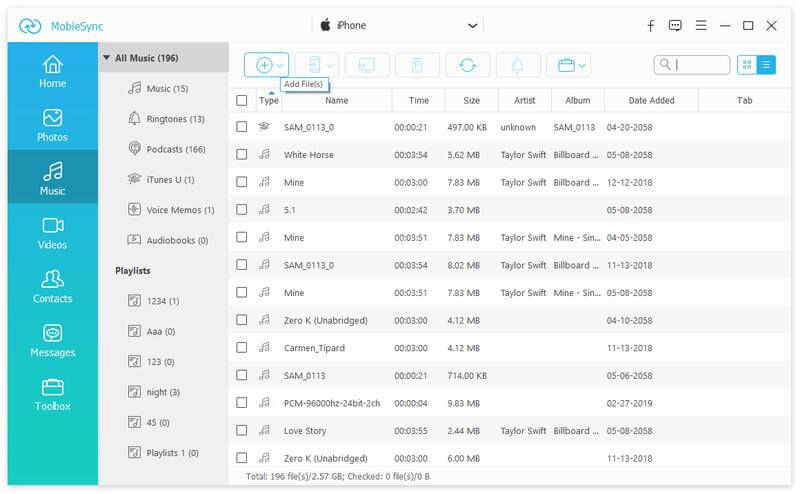Switch to grid view
The image size is (800, 494).
[747, 65]
